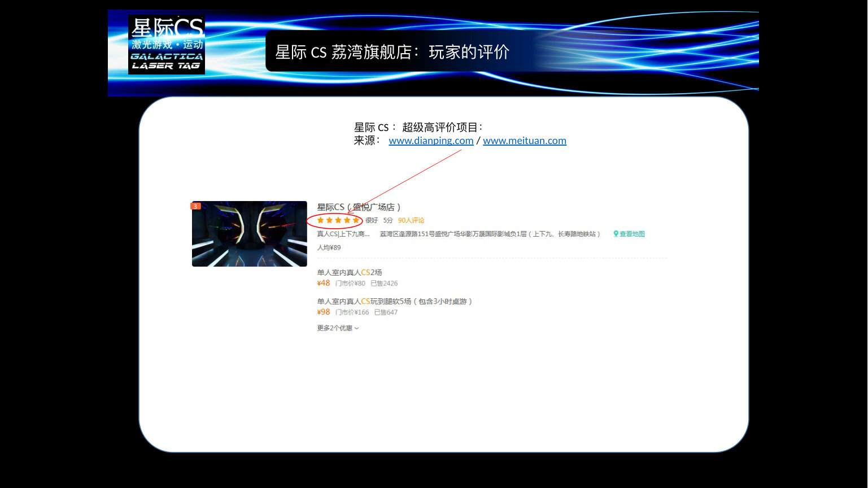Click the 真人CS|上下九商... category text
Image resolution: width=868 pixels, height=488 pixels.
[x=343, y=234]
